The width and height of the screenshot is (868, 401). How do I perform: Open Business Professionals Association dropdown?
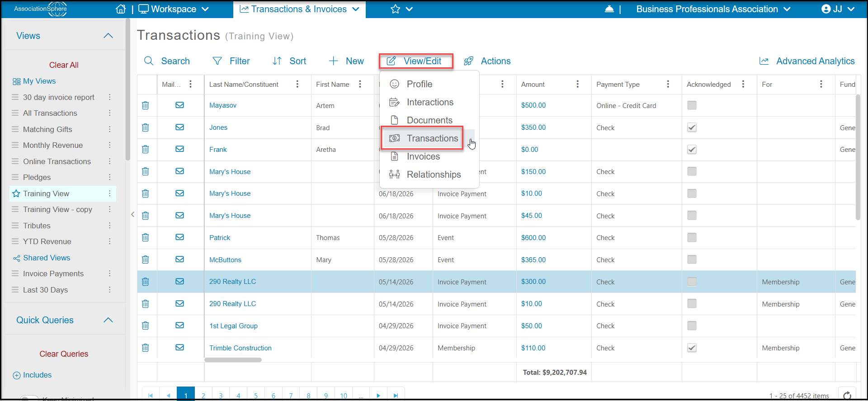pos(713,9)
